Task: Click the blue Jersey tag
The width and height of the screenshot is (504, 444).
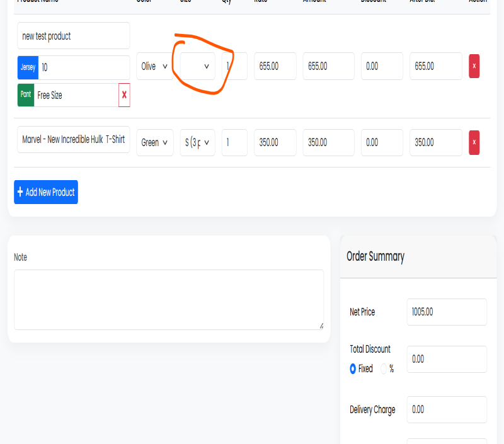Action: (x=28, y=67)
